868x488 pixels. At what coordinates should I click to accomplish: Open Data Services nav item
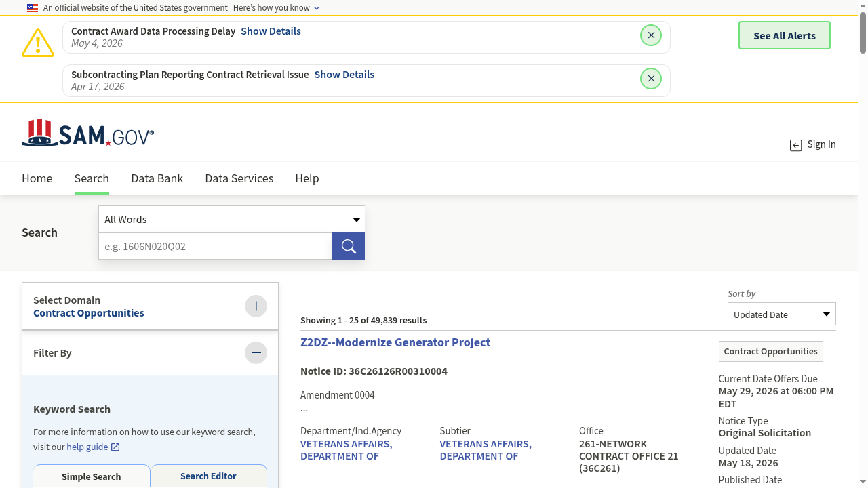point(239,178)
